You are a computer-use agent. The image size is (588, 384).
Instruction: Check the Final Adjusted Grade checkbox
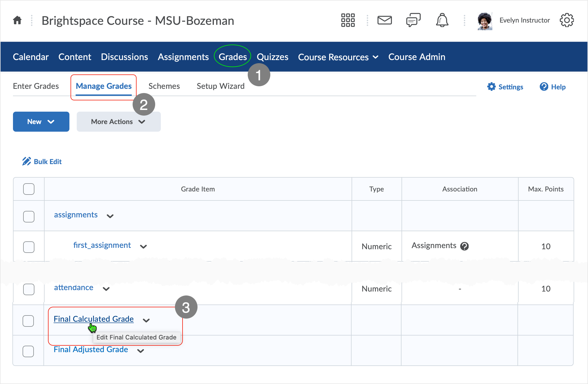(x=28, y=351)
